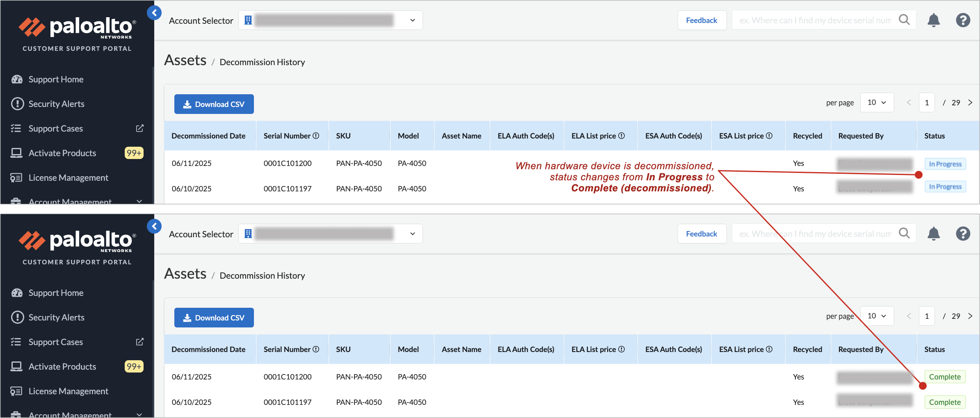The image size is (980, 418).
Task: Click the Assets breadcrumb link
Action: (x=185, y=60)
